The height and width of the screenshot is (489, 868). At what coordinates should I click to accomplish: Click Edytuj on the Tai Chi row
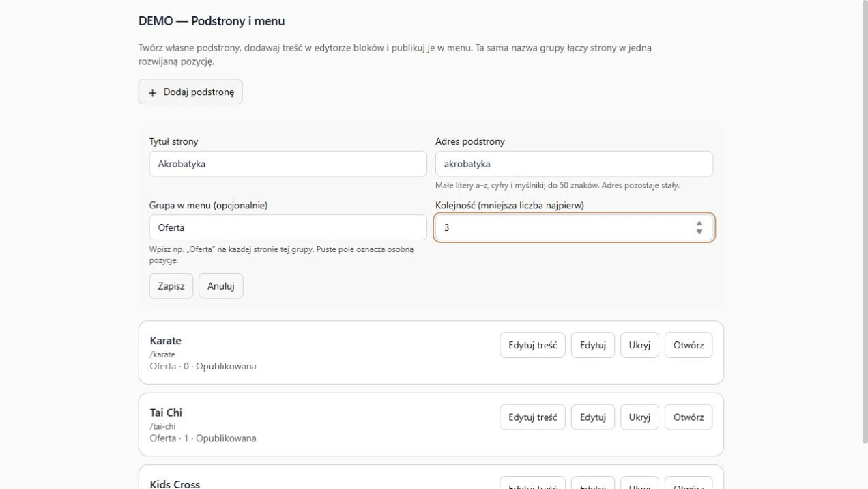pyautogui.click(x=593, y=417)
